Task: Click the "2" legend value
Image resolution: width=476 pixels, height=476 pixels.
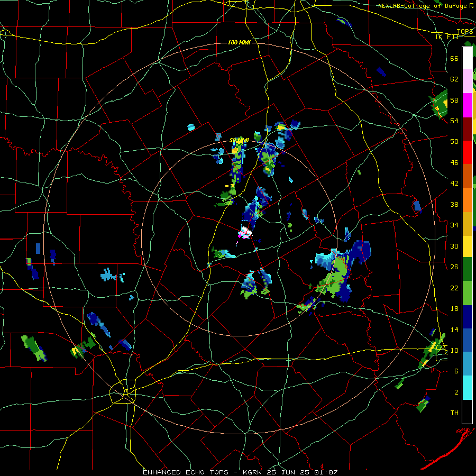Action: coord(456,392)
